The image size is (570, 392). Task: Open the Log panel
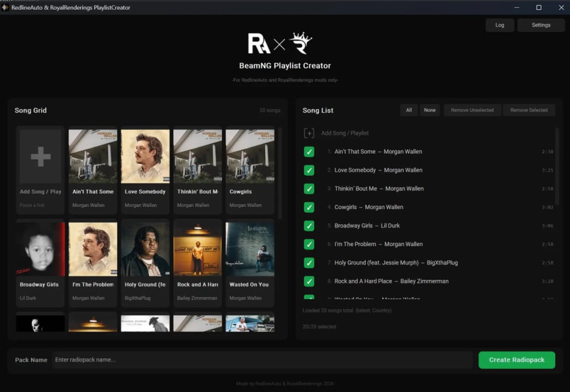tap(500, 25)
